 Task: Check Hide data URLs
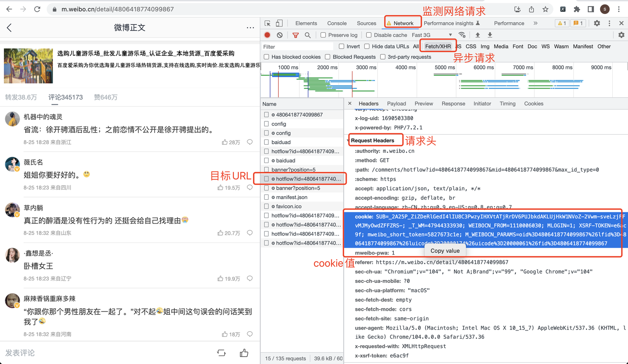click(x=367, y=46)
